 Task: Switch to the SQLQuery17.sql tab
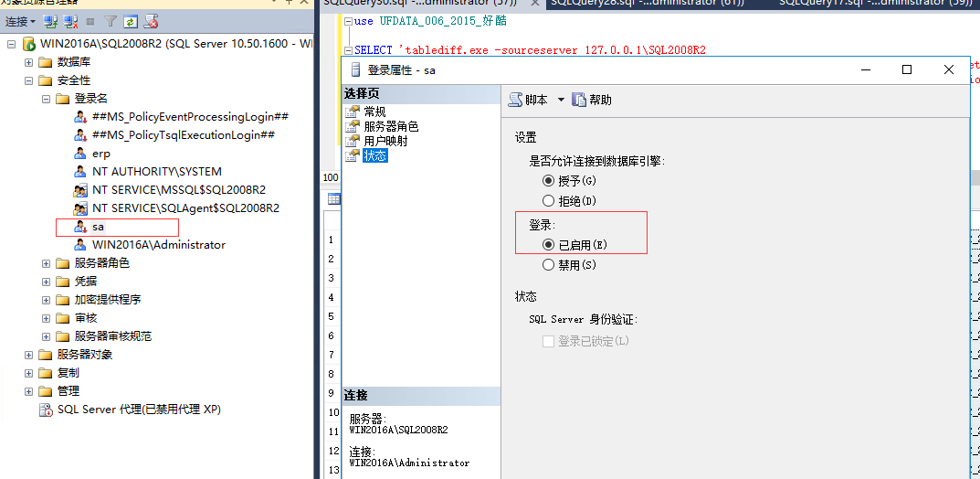click(x=876, y=3)
